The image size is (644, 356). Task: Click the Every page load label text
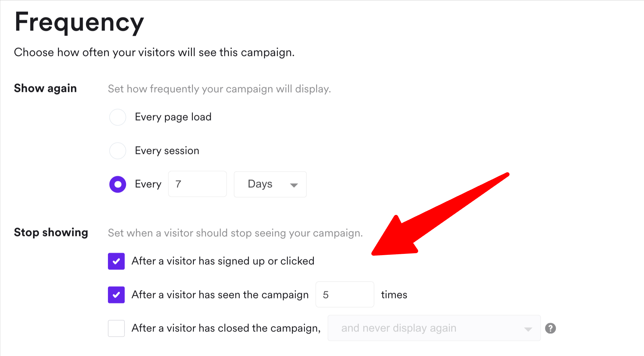[173, 117]
